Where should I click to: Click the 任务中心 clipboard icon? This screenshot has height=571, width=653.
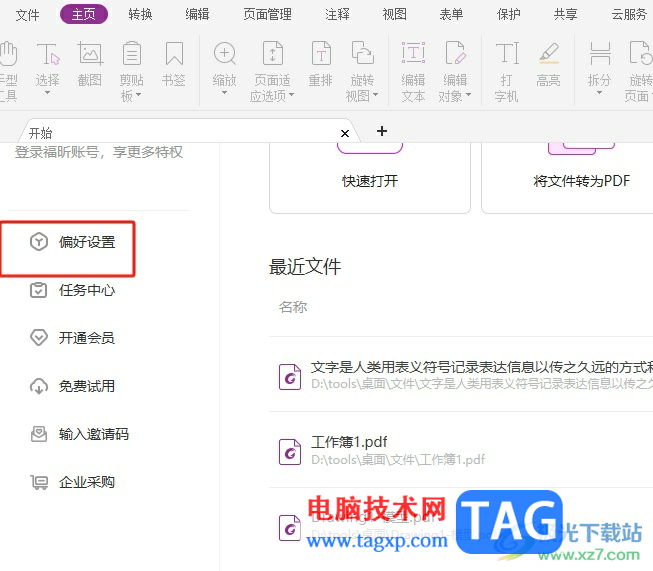(x=39, y=290)
